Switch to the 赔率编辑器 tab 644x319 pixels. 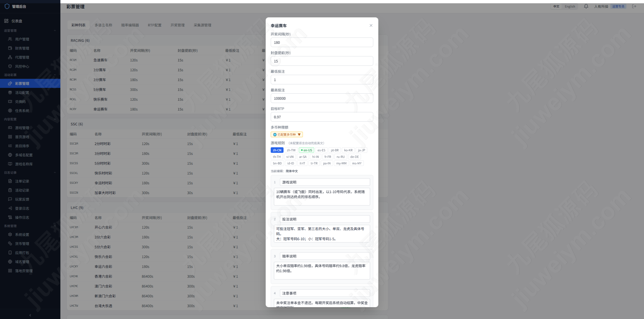tap(130, 25)
